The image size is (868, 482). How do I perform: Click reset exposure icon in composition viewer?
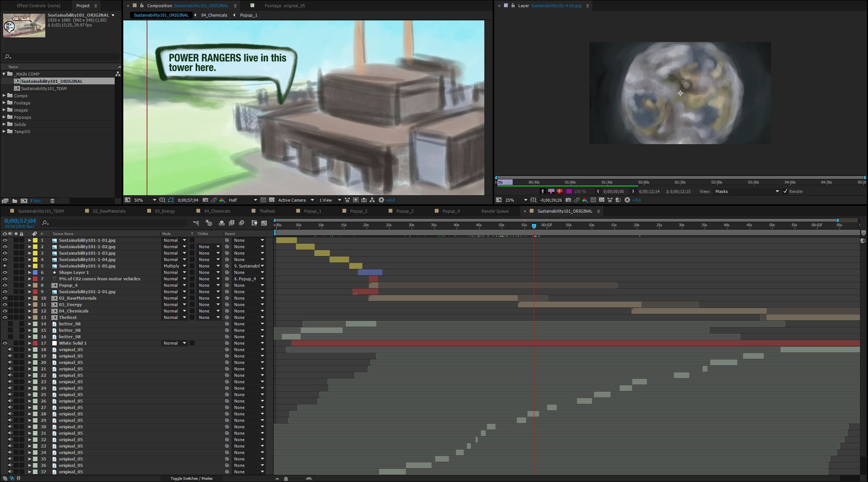click(381, 200)
